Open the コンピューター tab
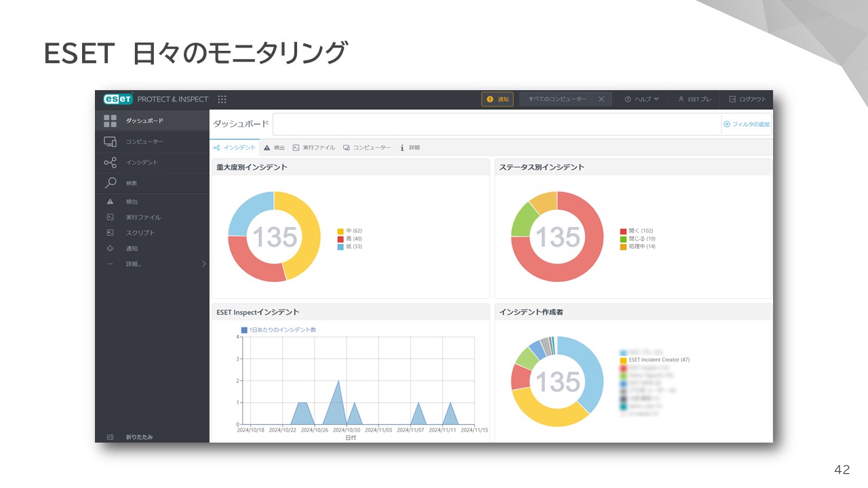This screenshot has width=868, height=488. point(367,148)
